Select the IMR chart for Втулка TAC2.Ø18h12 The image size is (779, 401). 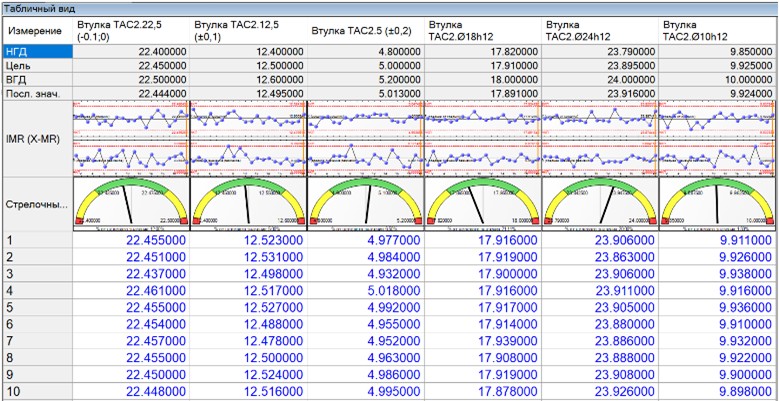pos(484,136)
